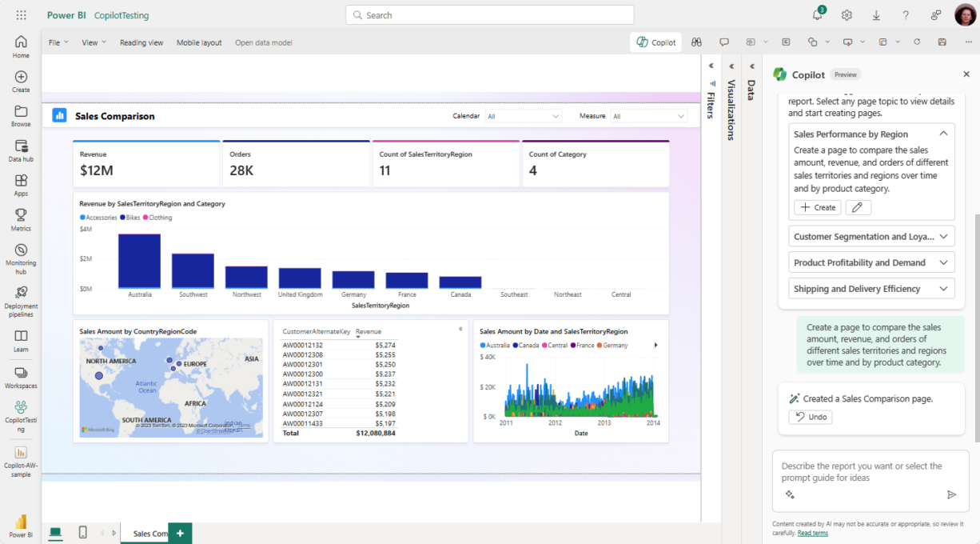Save the report with disk icon
Viewport: 980px width, 544px height.
tap(942, 42)
